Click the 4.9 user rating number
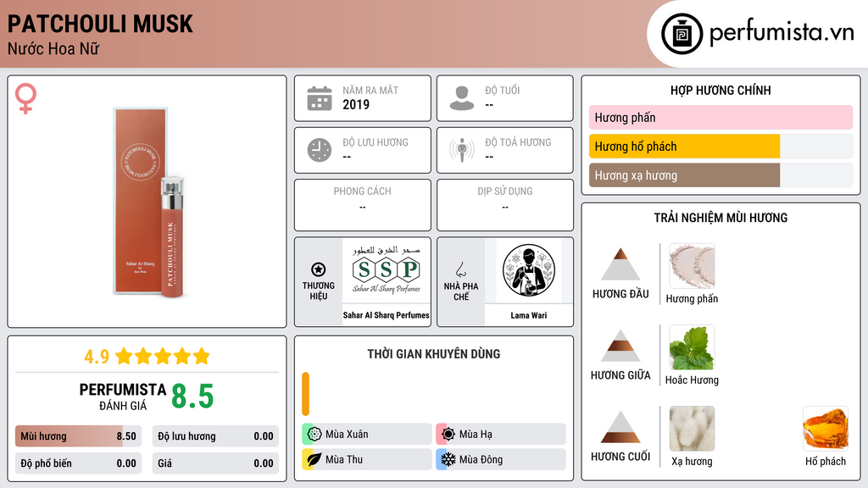Viewport: 868px width, 488px height. tap(97, 357)
